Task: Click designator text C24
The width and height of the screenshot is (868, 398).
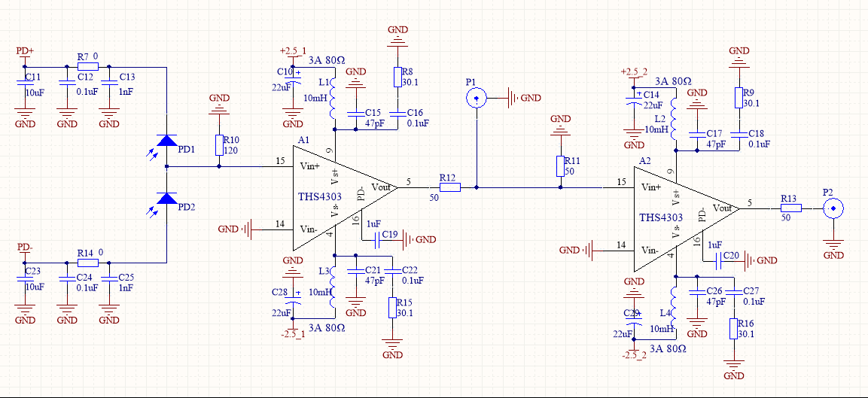Action: [x=84, y=277]
